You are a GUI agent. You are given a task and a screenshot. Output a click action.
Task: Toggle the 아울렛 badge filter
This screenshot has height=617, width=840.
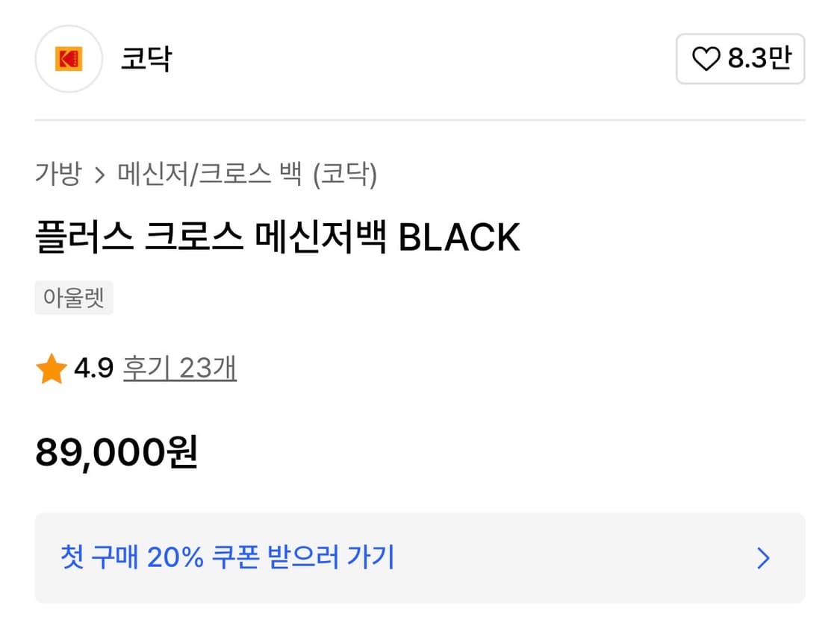pyautogui.click(x=74, y=298)
